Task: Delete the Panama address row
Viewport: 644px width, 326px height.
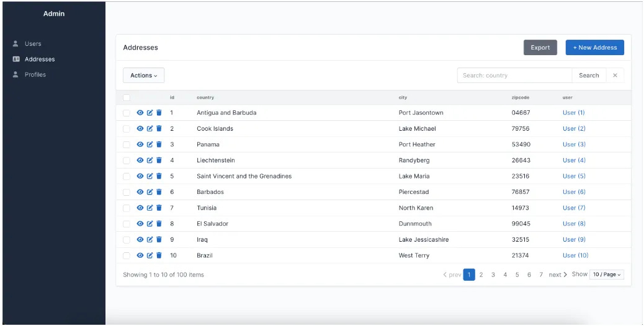Action: 159,144
